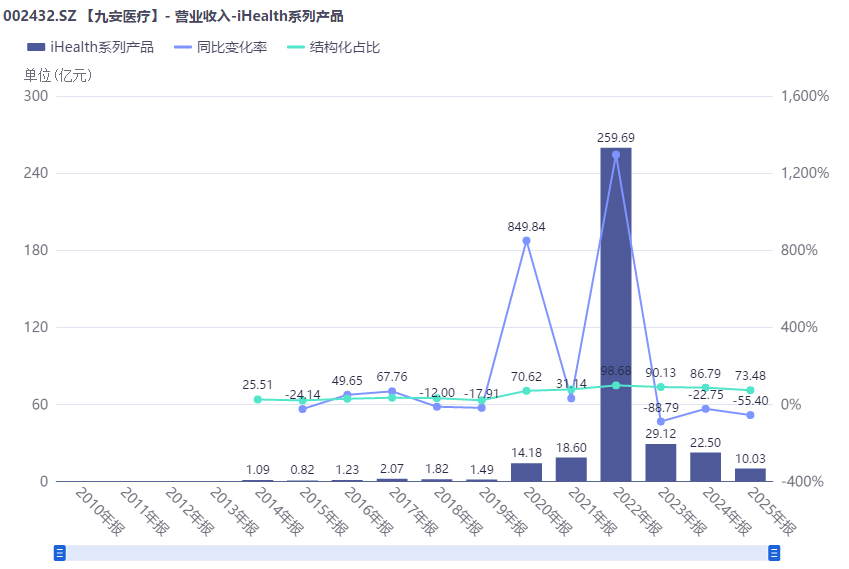This screenshot has width=849, height=569.
Task: Click the 2022年报 axis label
Action: (638, 511)
